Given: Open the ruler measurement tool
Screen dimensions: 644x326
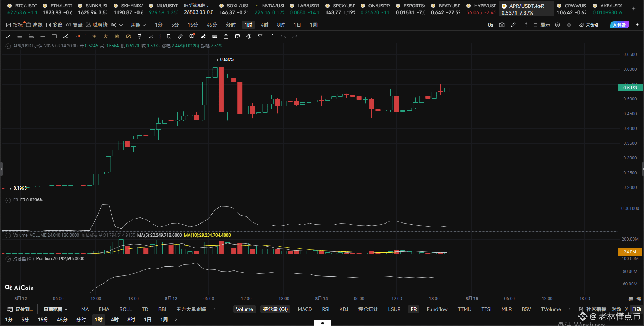Looking at the screenshot, I should click(x=180, y=36).
